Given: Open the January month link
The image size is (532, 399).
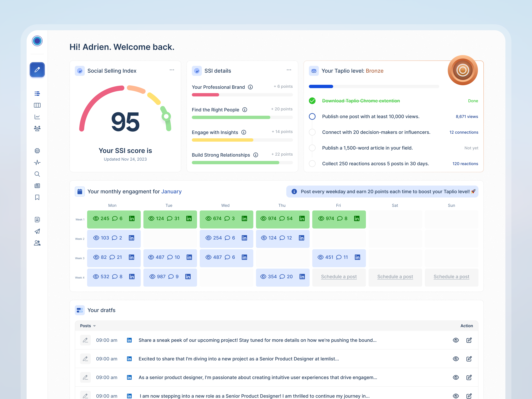Looking at the screenshot, I should [x=171, y=192].
